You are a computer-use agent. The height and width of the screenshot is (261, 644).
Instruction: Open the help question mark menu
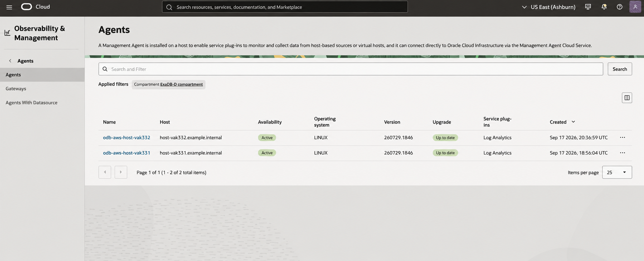pyautogui.click(x=620, y=7)
